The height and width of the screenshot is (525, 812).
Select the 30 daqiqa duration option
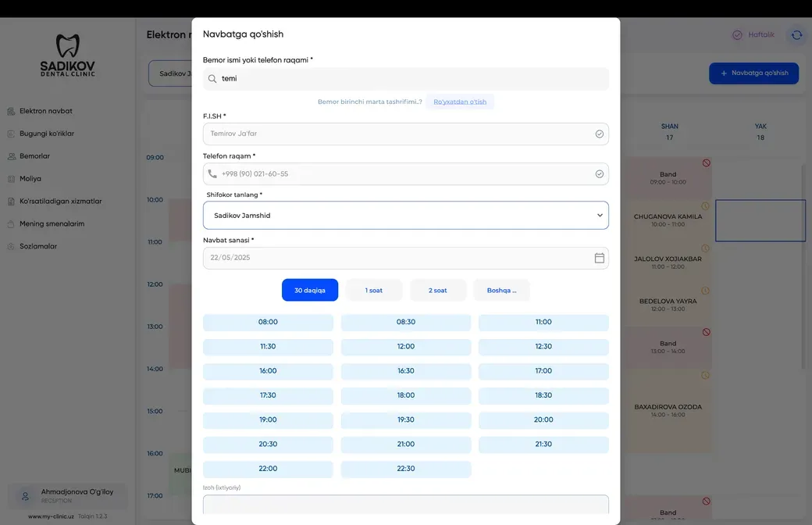click(310, 290)
